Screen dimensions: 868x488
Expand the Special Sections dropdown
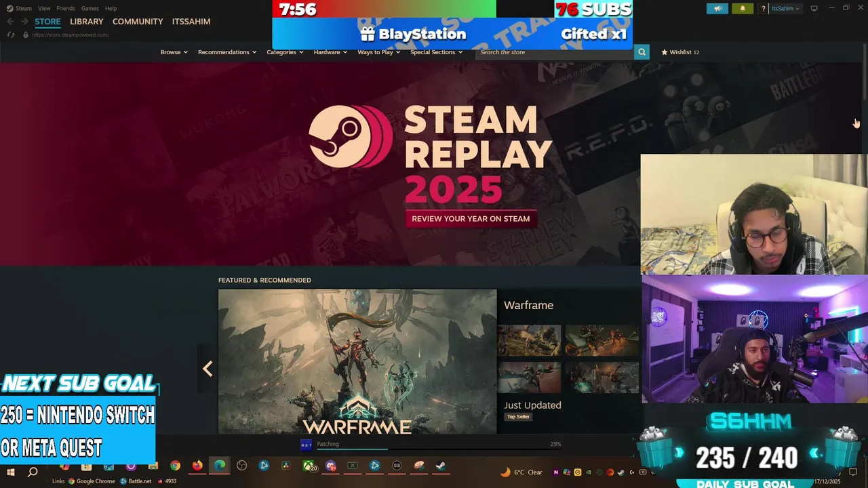pos(436,52)
